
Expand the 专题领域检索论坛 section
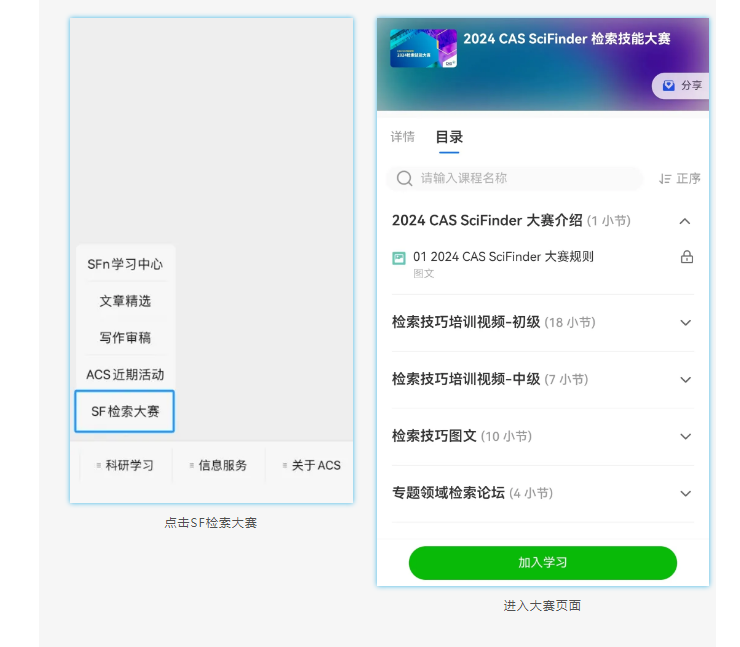click(685, 494)
